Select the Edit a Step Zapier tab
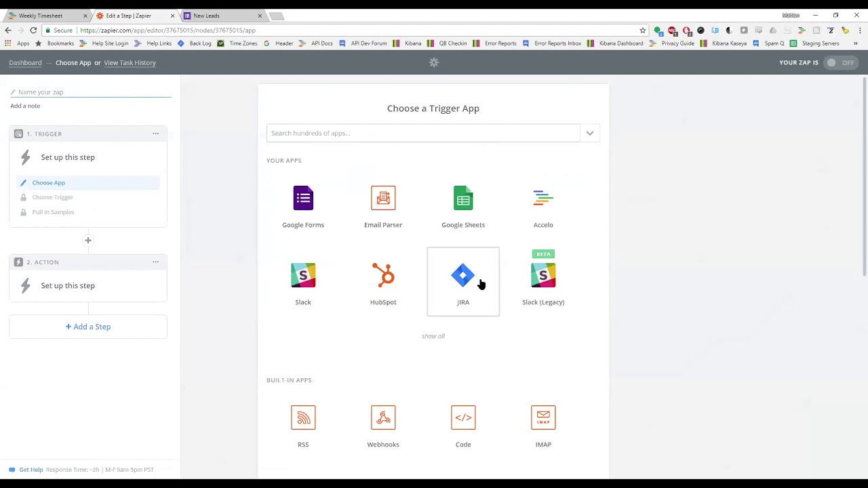Image resolution: width=868 pixels, height=488 pixels. pos(134,16)
